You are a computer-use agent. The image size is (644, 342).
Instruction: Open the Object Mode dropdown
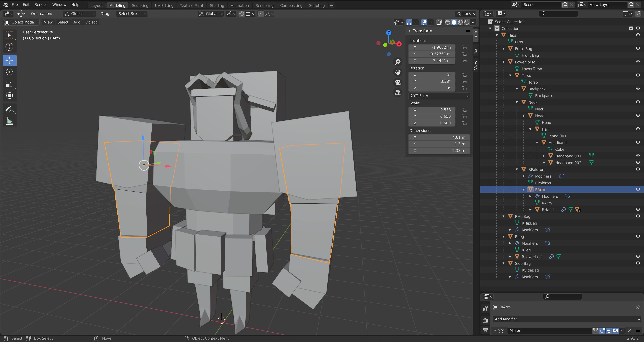(22, 22)
